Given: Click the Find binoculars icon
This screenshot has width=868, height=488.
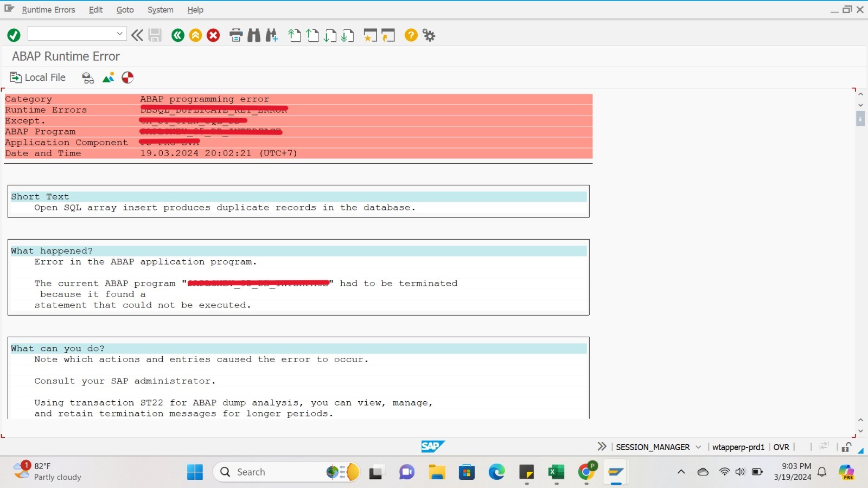Looking at the screenshot, I should (x=254, y=35).
